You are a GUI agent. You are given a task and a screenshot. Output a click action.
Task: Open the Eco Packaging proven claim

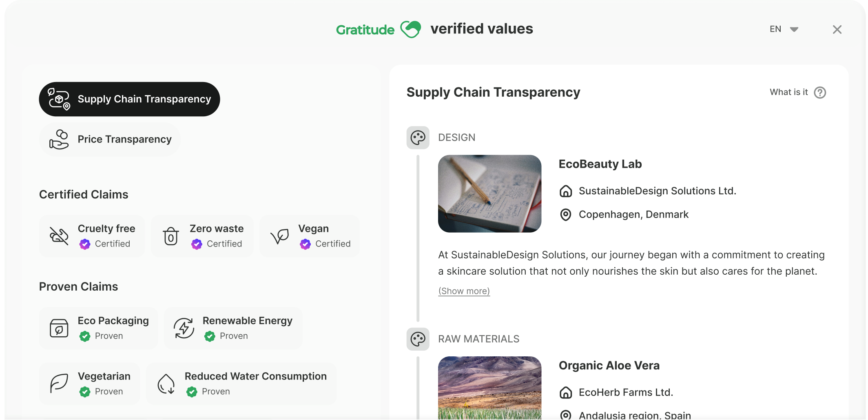pyautogui.click(x=99, y=328)
